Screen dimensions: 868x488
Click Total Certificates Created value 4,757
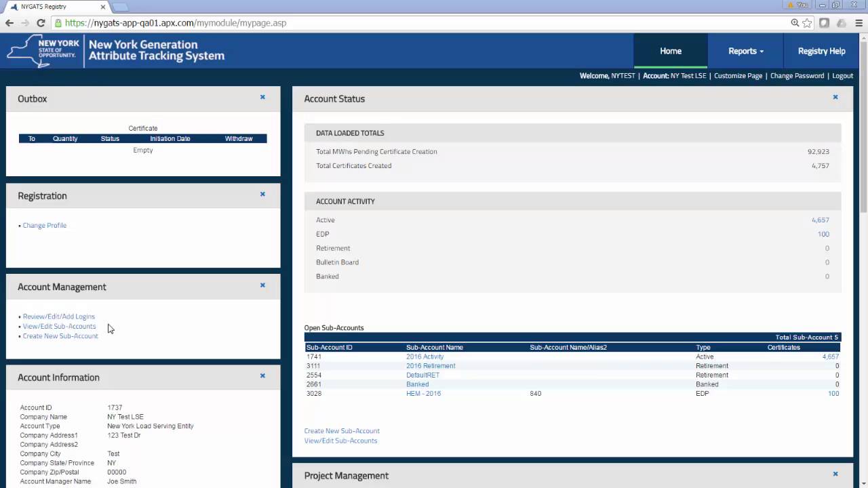click(820, 165)
